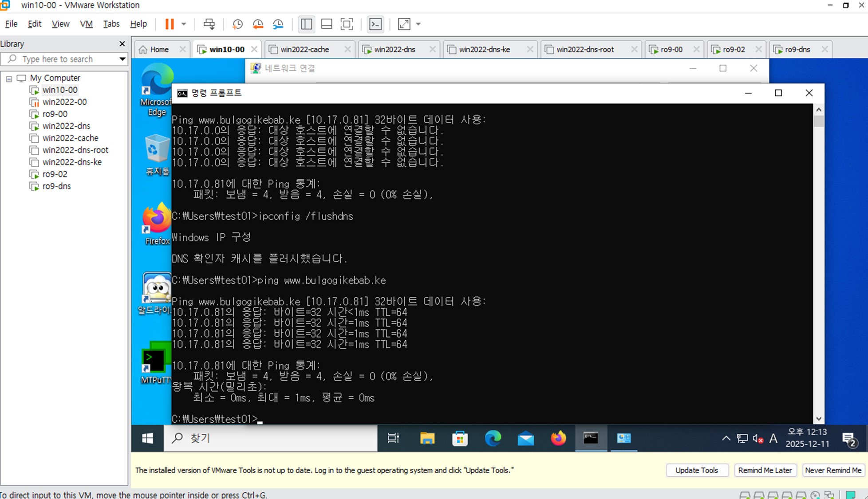Open Firefox from the guest taskbar
Viewport: 868px width, 499px height.
click(558, 438)
